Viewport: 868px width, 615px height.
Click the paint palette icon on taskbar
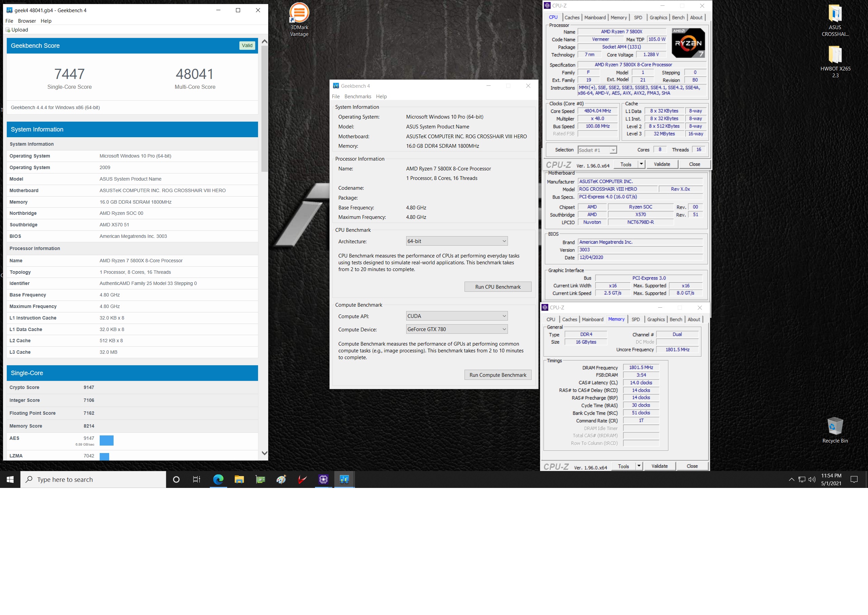281,479
